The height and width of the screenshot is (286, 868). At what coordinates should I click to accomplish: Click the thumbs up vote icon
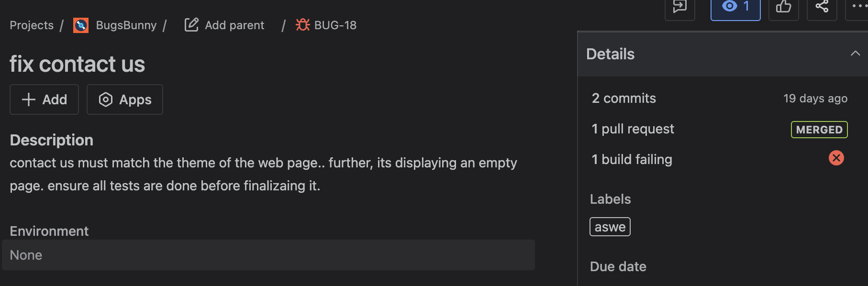pos(783,7)
